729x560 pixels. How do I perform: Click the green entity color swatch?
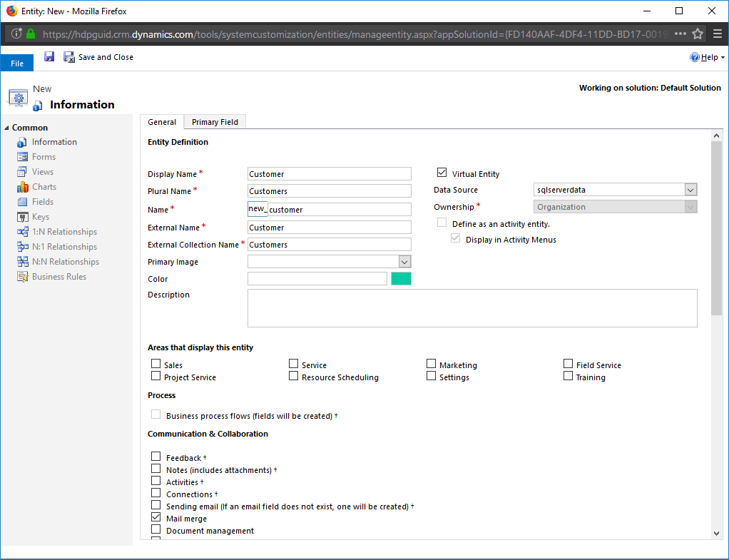coord(401,278)
